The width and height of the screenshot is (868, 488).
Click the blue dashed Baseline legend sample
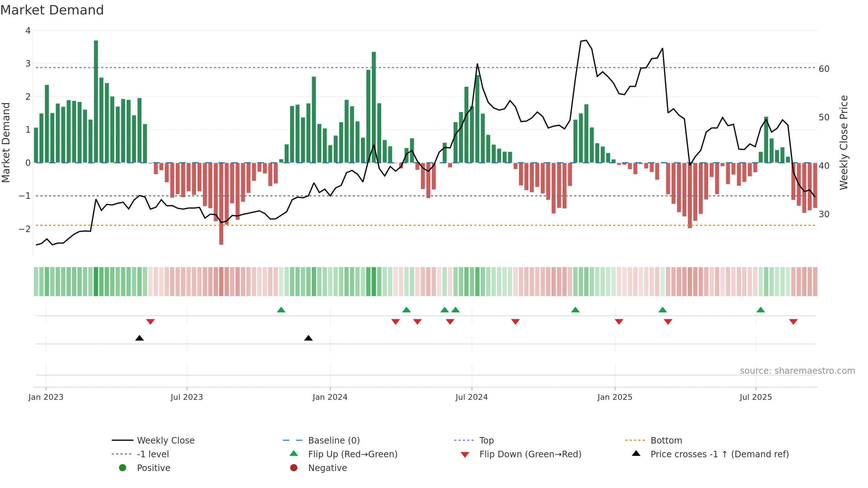293,440
